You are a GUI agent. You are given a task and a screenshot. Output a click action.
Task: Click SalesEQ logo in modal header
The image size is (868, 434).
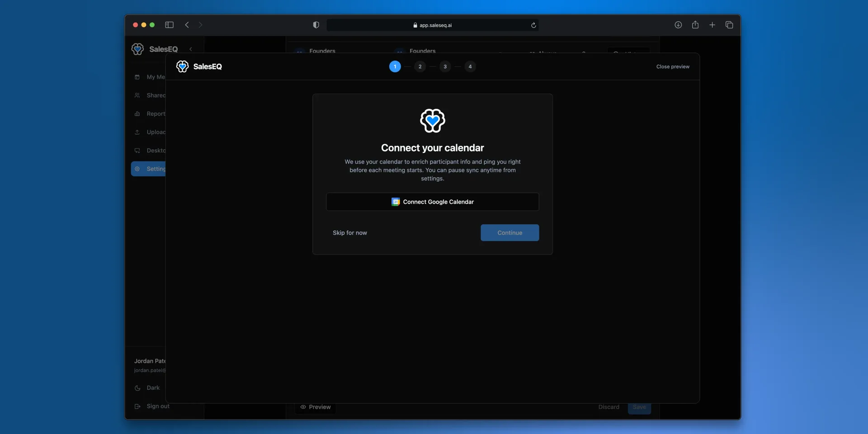pyautogui.click(x=199, y=66)
